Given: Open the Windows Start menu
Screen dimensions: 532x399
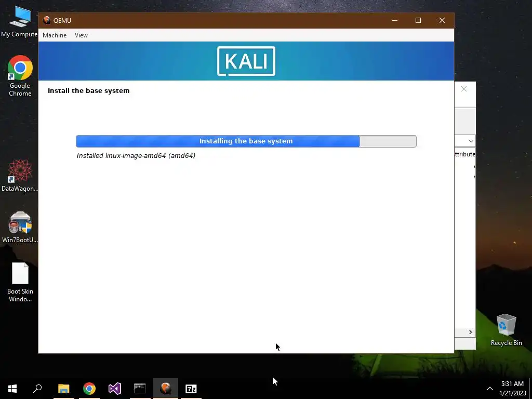Looking at the screenshot, I should 12,389.
